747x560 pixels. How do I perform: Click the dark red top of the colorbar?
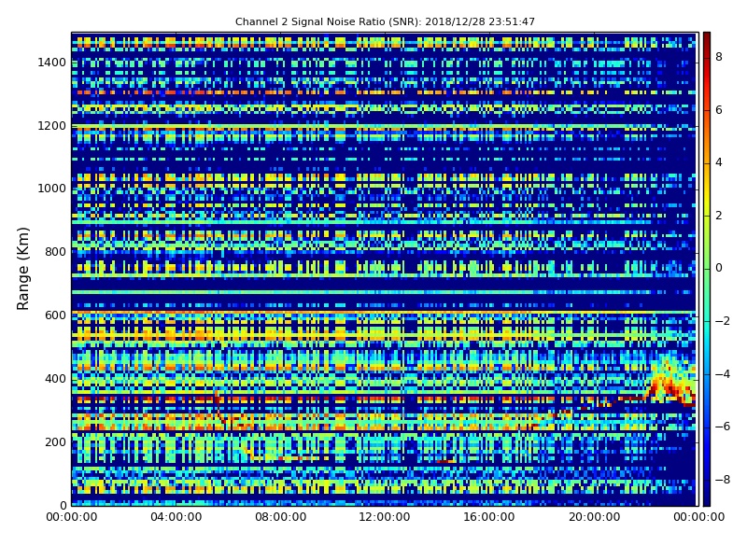pos(707,38)
